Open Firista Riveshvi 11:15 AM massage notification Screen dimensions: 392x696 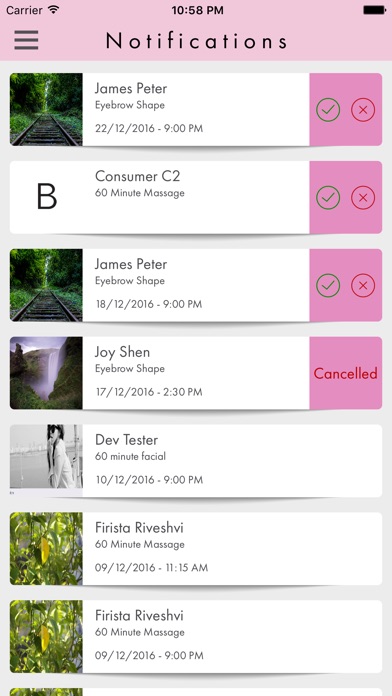pos(196,549)
